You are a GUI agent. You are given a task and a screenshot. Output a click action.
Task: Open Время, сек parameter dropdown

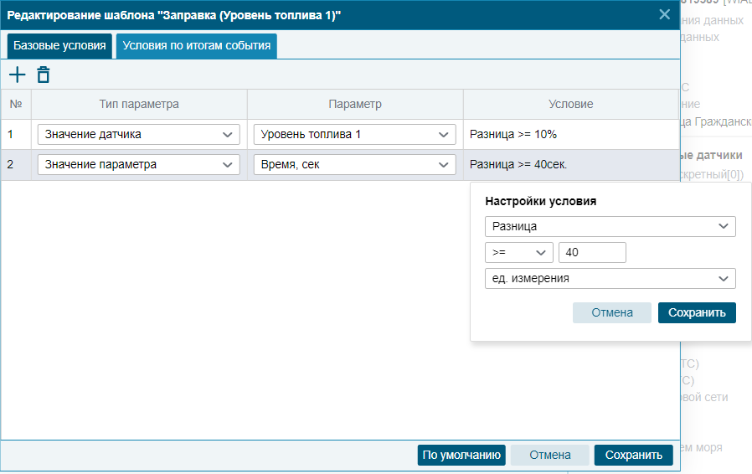click(x=354, y=165)
